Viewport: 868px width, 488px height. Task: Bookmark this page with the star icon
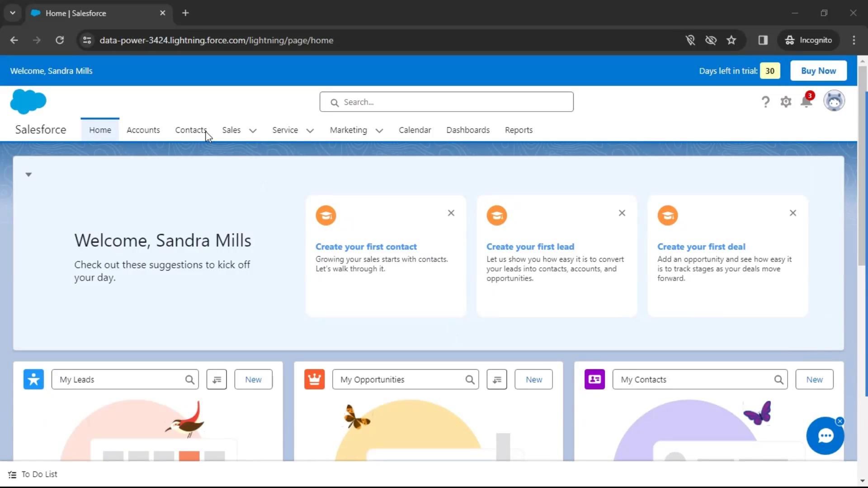coord(731,40)
